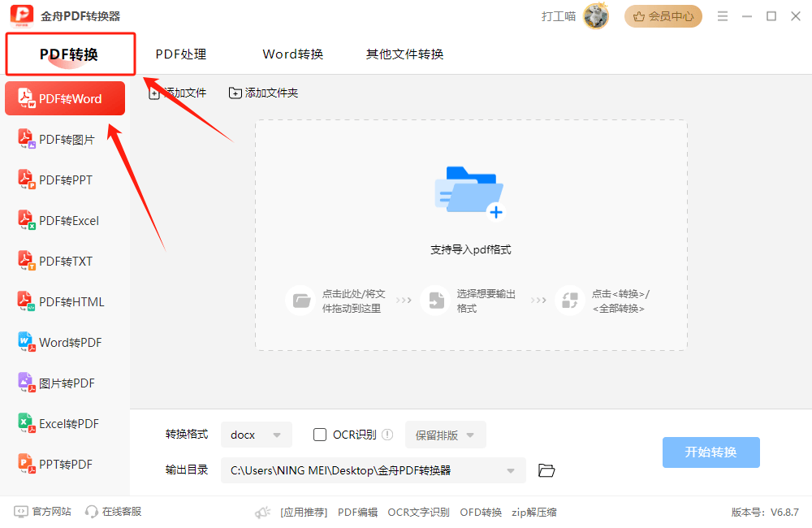This screenshot has width=812, height=528.
Task: Click the 选择想要输出格式 step icon
Action: pos(435,301)
